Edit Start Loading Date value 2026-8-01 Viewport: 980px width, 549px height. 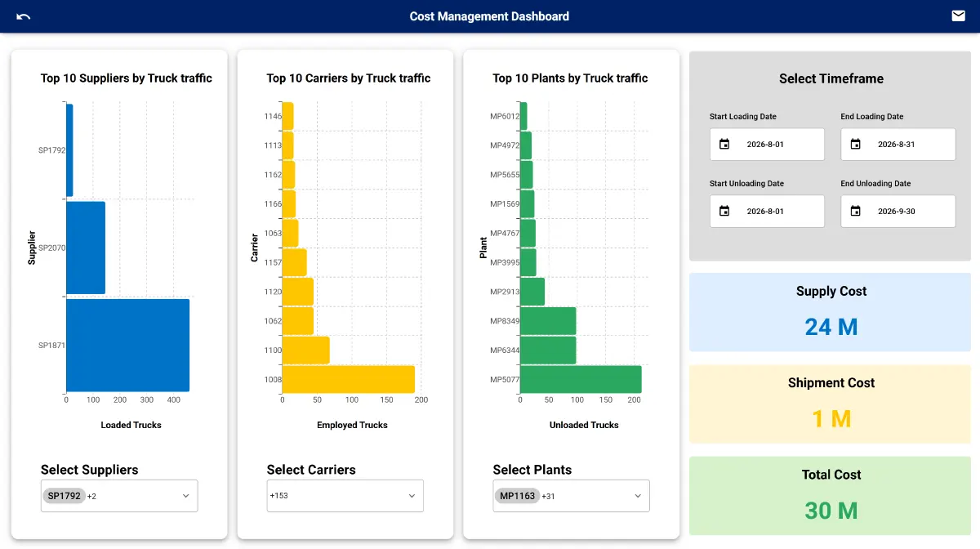tap(765, 144)
